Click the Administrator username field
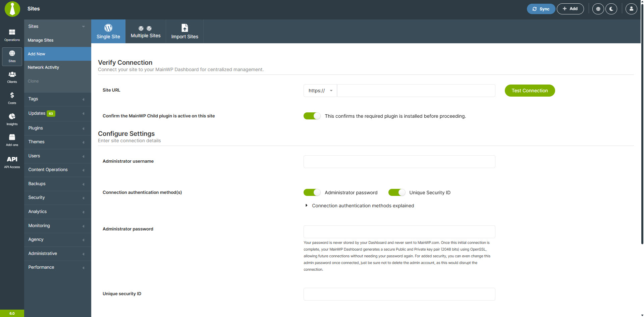This screenshot has height=317, width=644. (x=399, y=161)
